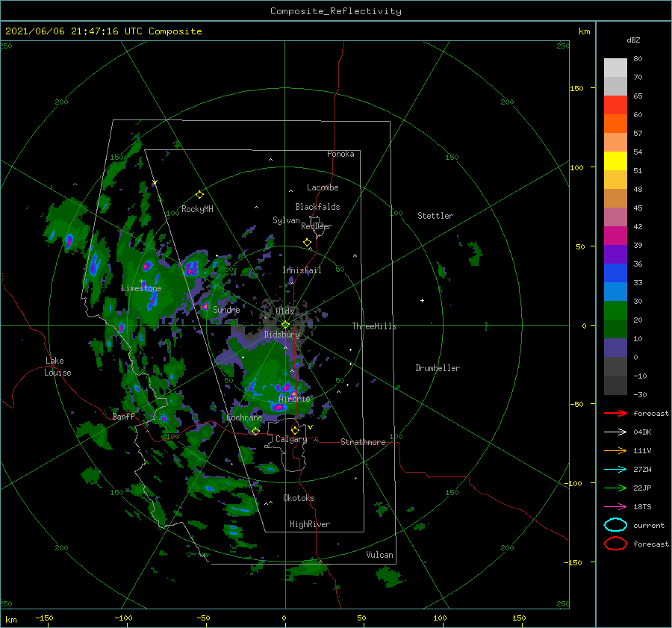Click the Calgary city label
This screenshot has width=672, height=628.
(x=291, y=439)
